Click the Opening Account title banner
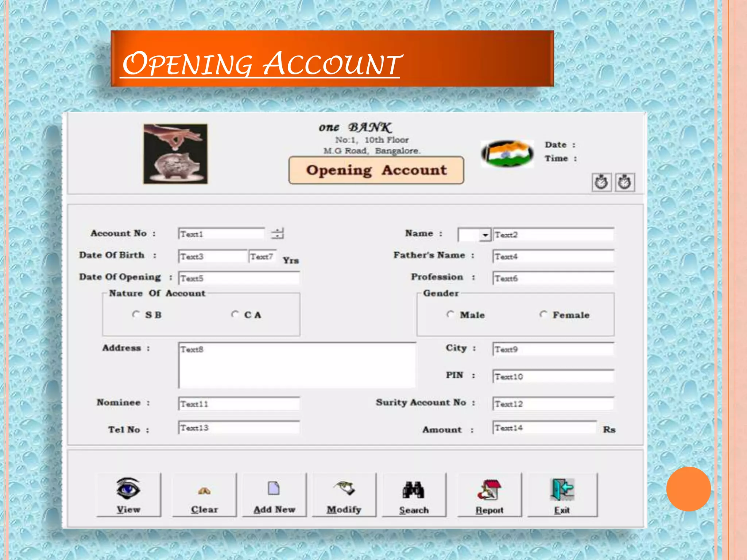Viewport: 747px width, 560px height. (376, 170)
